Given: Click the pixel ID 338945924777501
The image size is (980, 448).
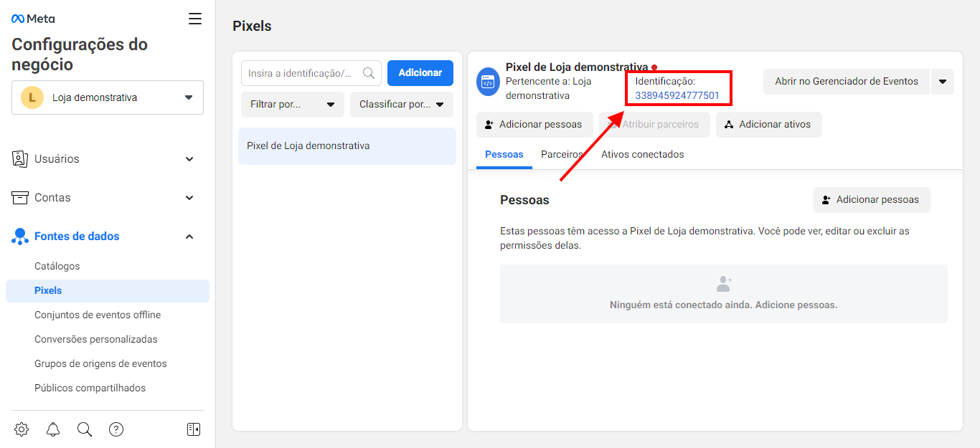Looking at the screenshot, I should point(677,95).
